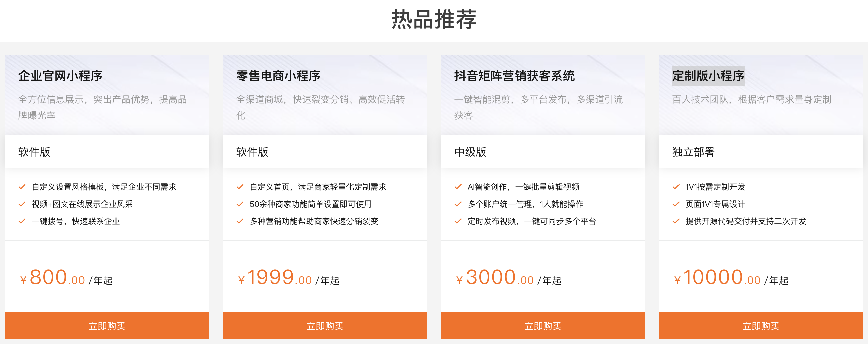Open the 企业官网小程序 card title

click(60, 76)
